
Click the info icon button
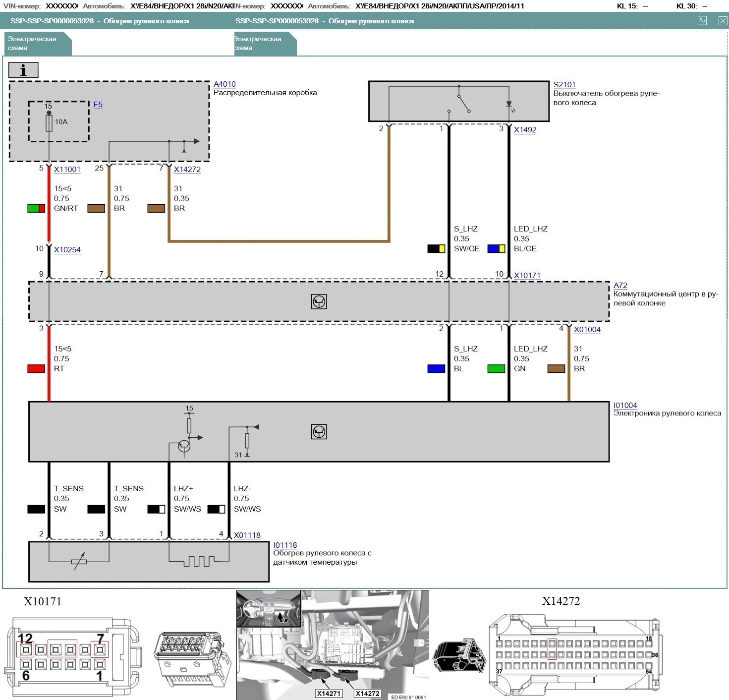point(23,70)
